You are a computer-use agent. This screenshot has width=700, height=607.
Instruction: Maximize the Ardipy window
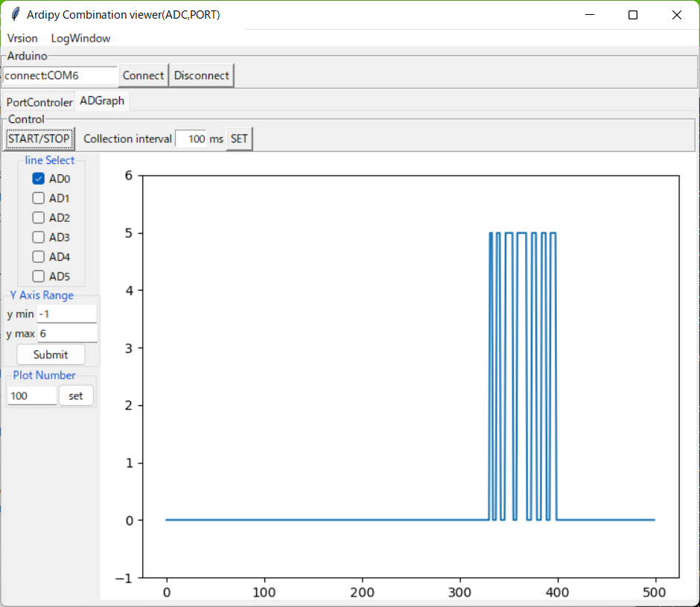(632, 15)
